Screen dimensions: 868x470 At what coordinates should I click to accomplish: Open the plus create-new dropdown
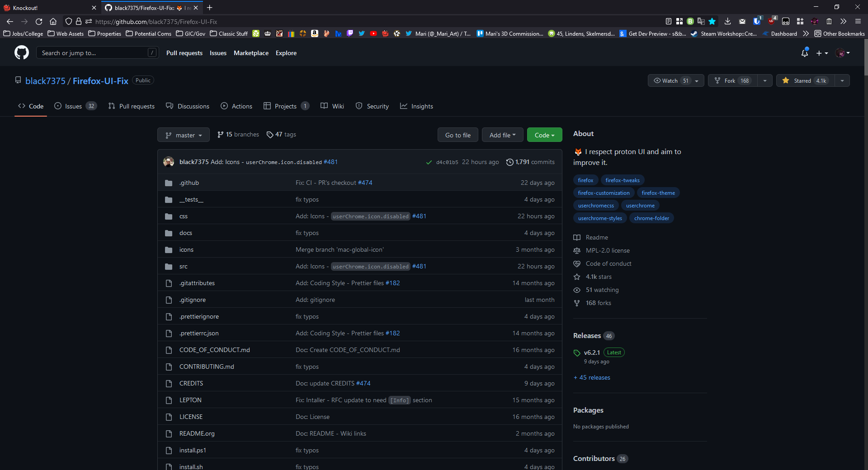click(822, 53)
